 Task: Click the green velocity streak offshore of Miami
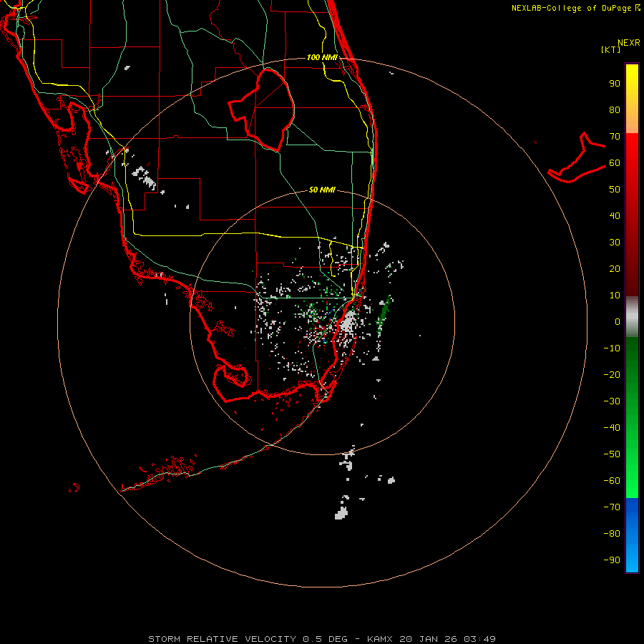pyautogui.click(x=384, y=314)
